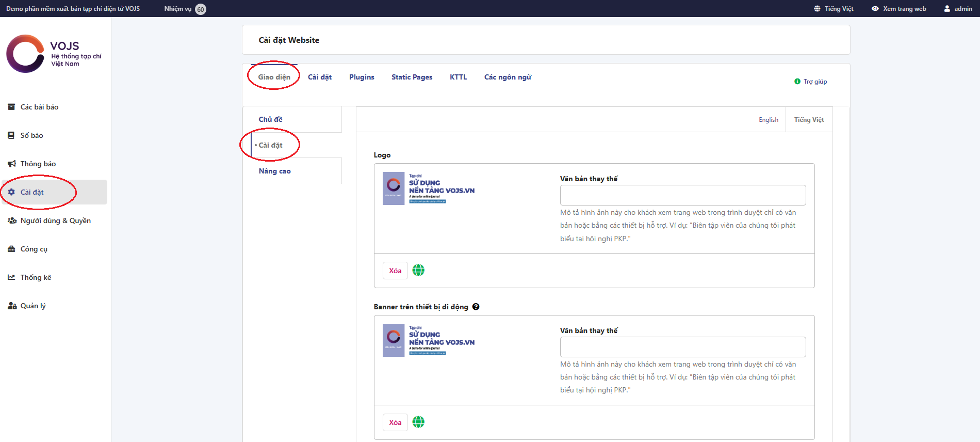Viewport: 980px width, 442px height.
Task: Open Người dùng & Quyền page
Action: tap(55, 220)
